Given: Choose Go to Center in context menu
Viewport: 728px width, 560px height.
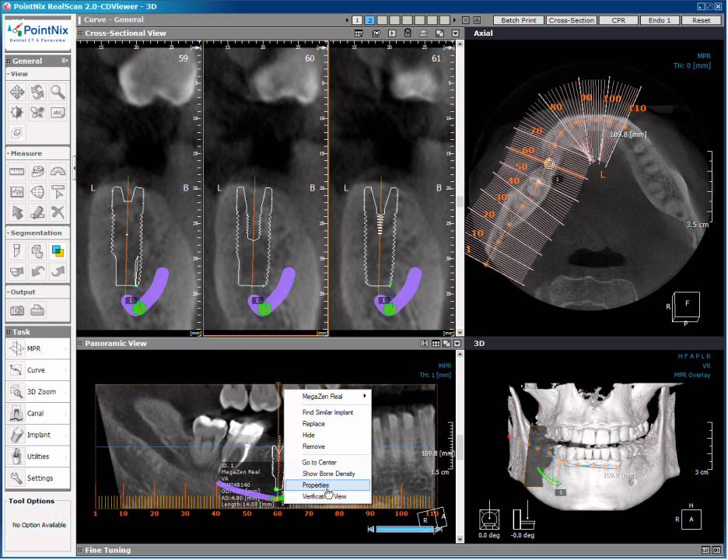Looking at the screenshot, I should pos(327,463).
